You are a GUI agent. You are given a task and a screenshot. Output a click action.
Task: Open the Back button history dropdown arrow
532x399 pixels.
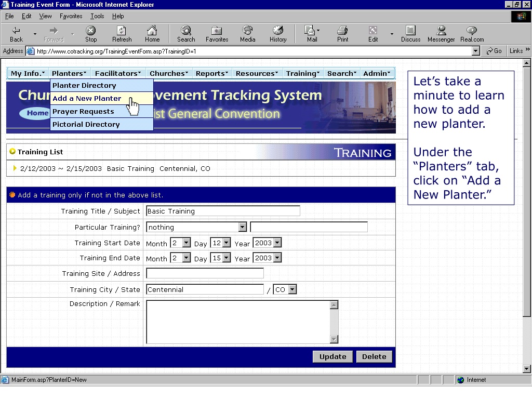click(x=35, y=34)
